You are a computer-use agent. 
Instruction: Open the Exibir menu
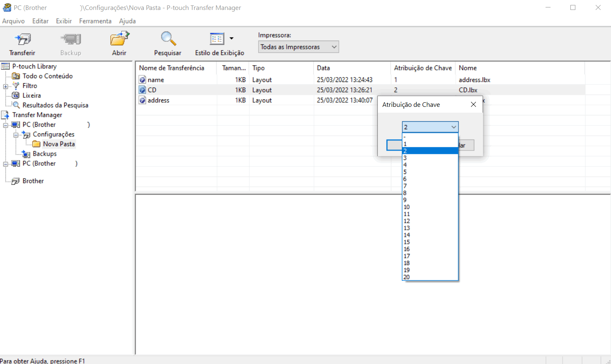[x=64, y=21]
